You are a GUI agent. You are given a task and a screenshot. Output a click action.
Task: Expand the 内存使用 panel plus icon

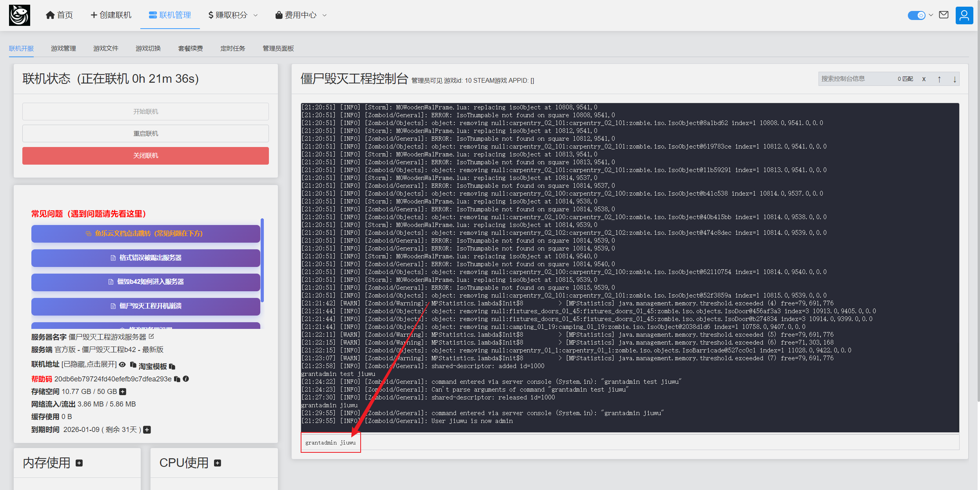point(79,463)
